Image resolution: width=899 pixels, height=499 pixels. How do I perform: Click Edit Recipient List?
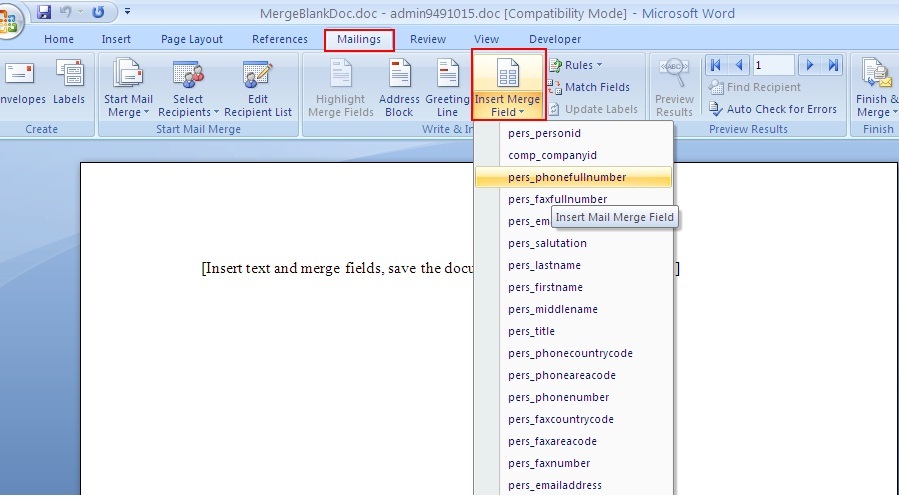click(258, 87)
